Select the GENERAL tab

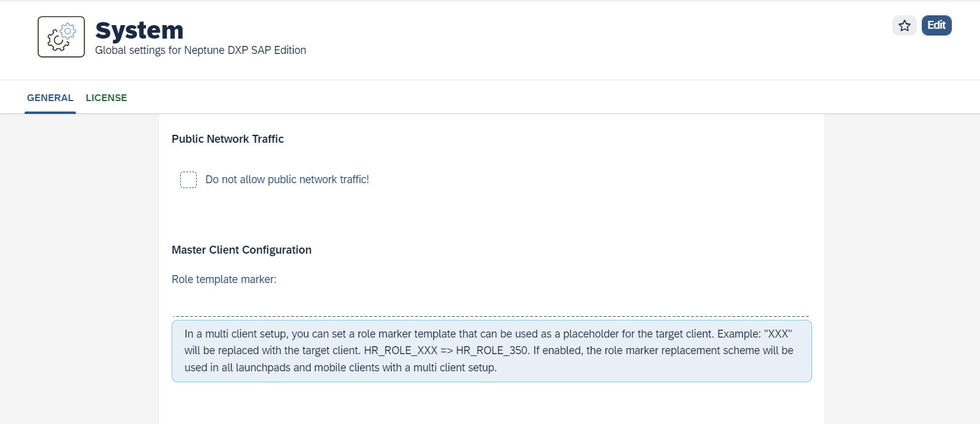coord(50,98)
